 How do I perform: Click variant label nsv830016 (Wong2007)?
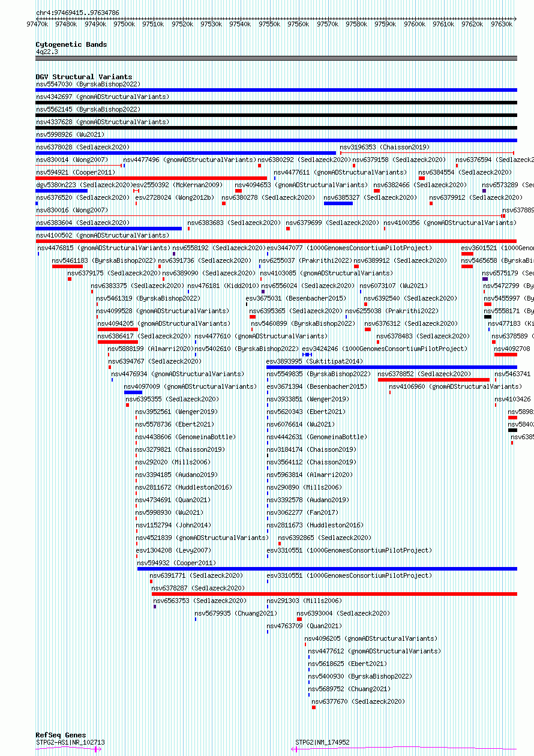tap(71, 210)
